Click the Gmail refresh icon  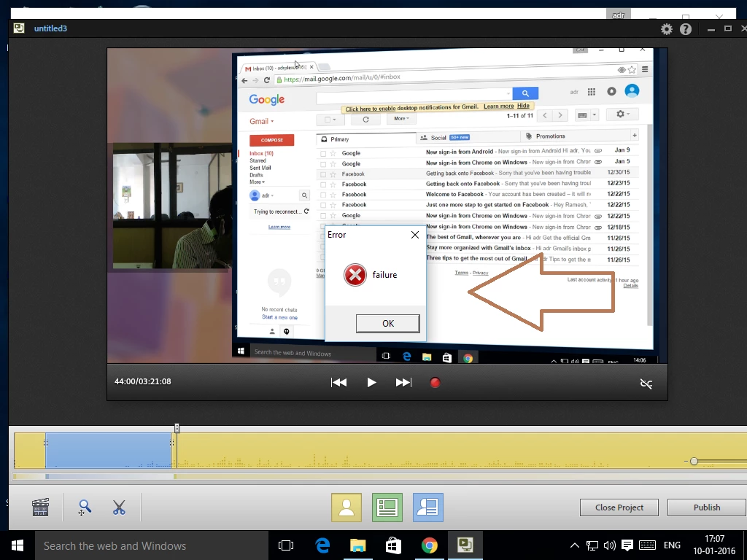point(365,119)
